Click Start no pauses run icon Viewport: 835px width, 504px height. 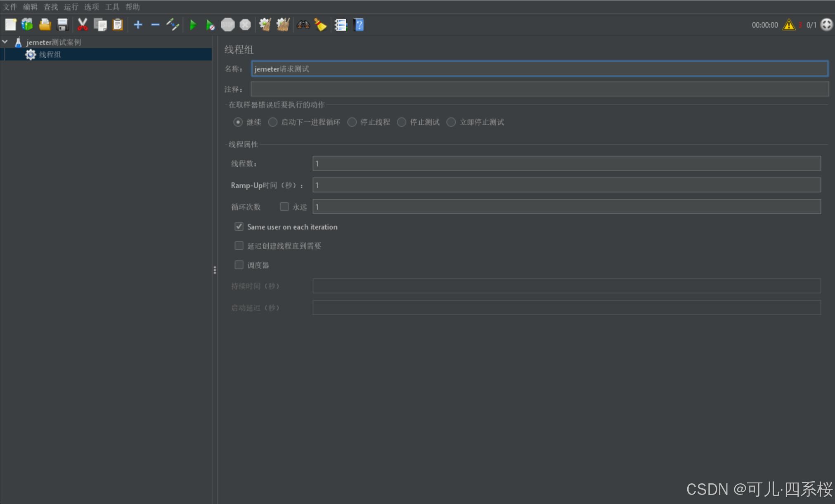pos(210,25)
